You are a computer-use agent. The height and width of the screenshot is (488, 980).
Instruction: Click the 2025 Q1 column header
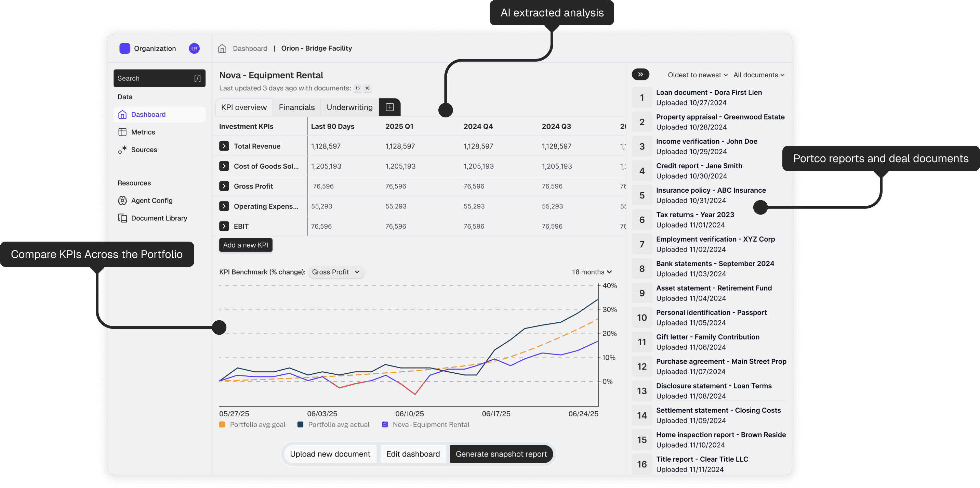pos(399,126)
